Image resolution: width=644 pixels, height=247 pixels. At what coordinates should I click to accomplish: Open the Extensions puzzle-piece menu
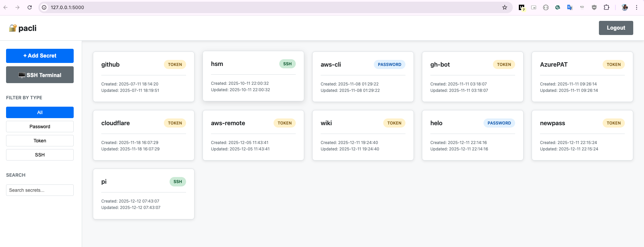(x=606, y=7)
